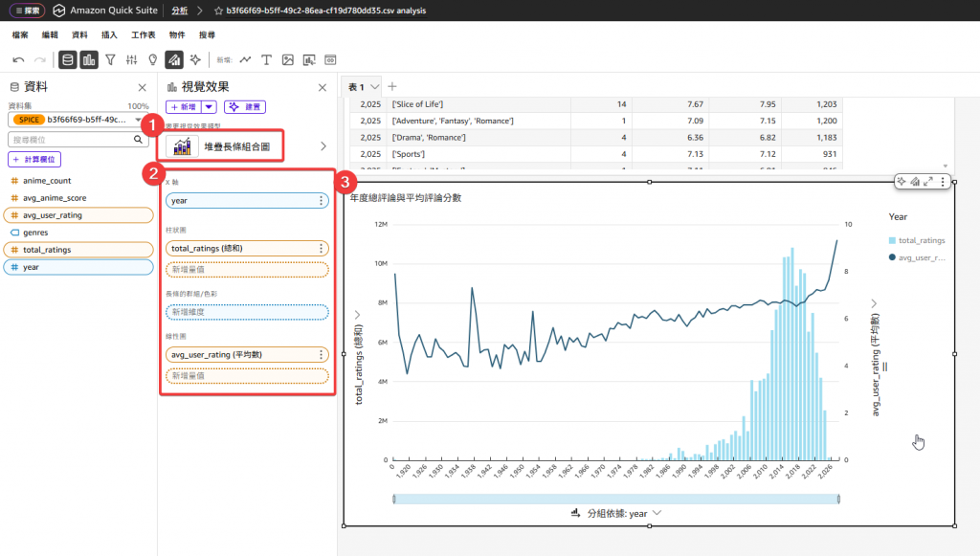Click the 計算欄位 button
The image size is (980, 556).
[x=34, y=159]
